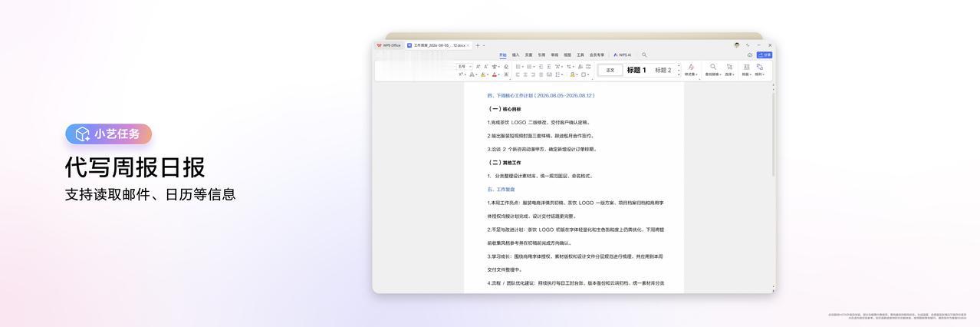Open the 选择 selection dropdown
The width and height of the screenshot is (980, 327).
(729, 70)
